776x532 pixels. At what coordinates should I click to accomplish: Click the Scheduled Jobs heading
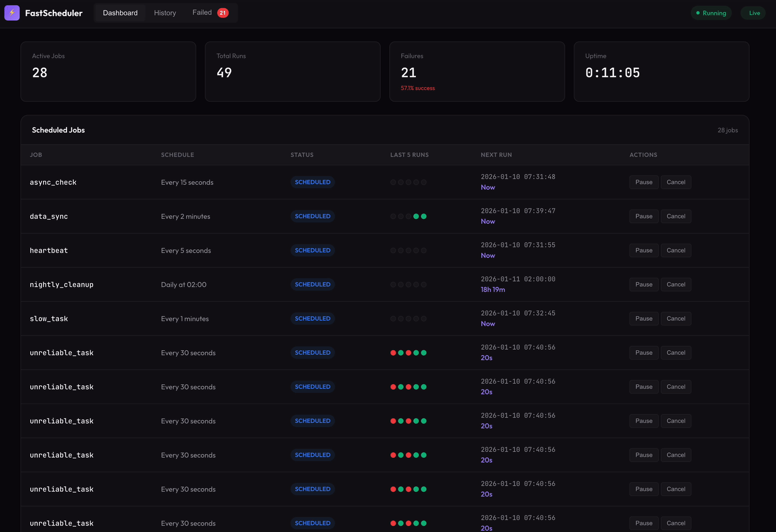pyautogui.click(x=58, y=130)
